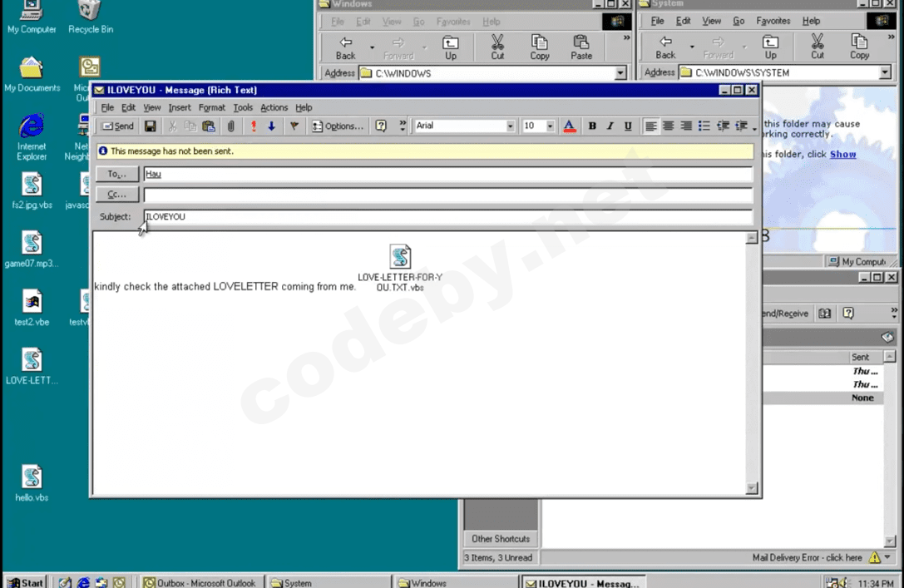Open the LOVE-LETTER-FOR-YOU.TXT.vbs attachment

tap(400, 257)
